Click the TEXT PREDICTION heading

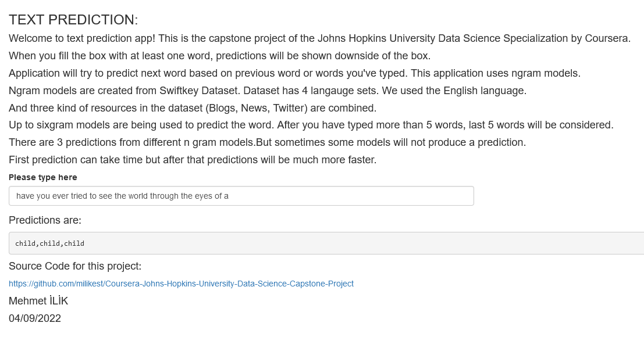(x=73, y=19)
